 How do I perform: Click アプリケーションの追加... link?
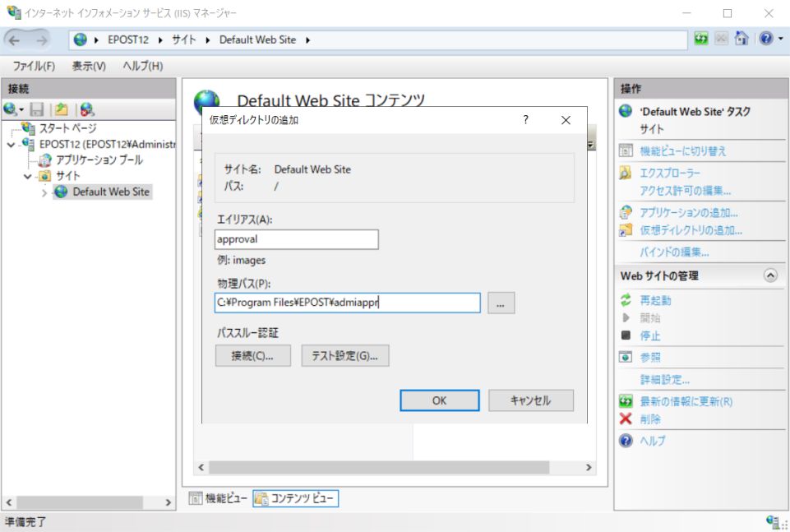pos(689,213)
